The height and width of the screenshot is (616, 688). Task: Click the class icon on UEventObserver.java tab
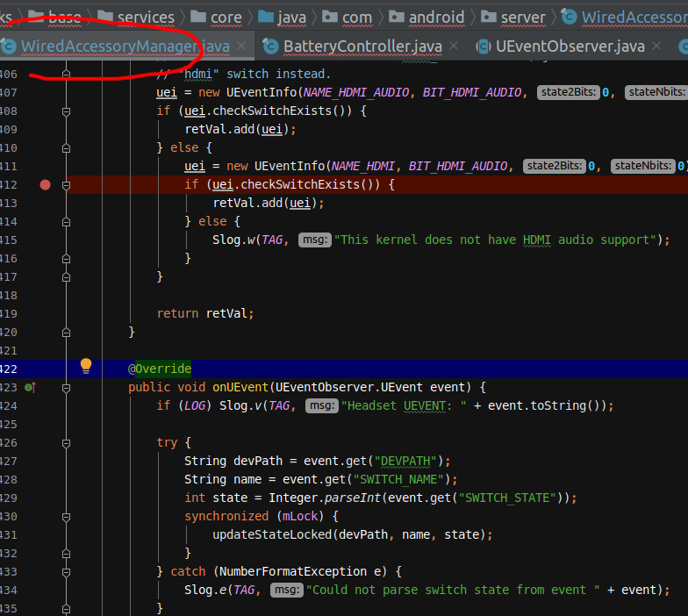coord(483,46)
